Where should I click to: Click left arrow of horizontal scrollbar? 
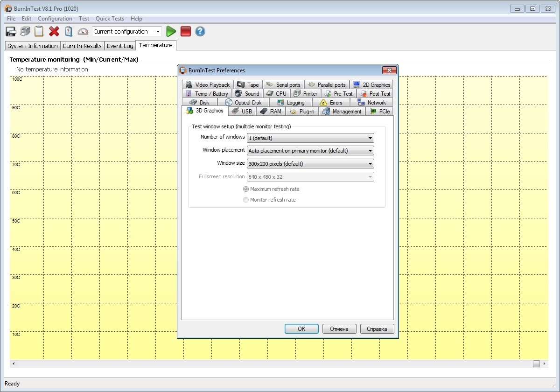[14, 364]
